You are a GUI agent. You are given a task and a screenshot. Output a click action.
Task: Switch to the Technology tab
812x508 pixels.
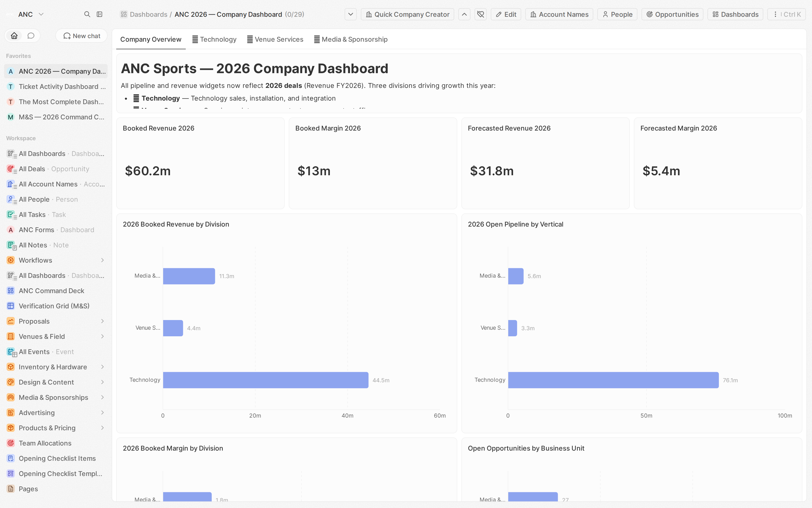point(214,39)
